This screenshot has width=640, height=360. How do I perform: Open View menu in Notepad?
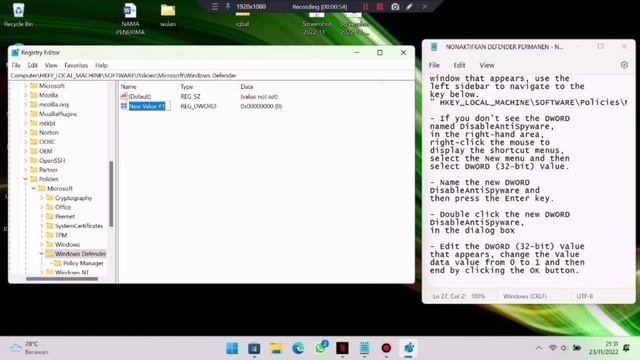point(487,65)
